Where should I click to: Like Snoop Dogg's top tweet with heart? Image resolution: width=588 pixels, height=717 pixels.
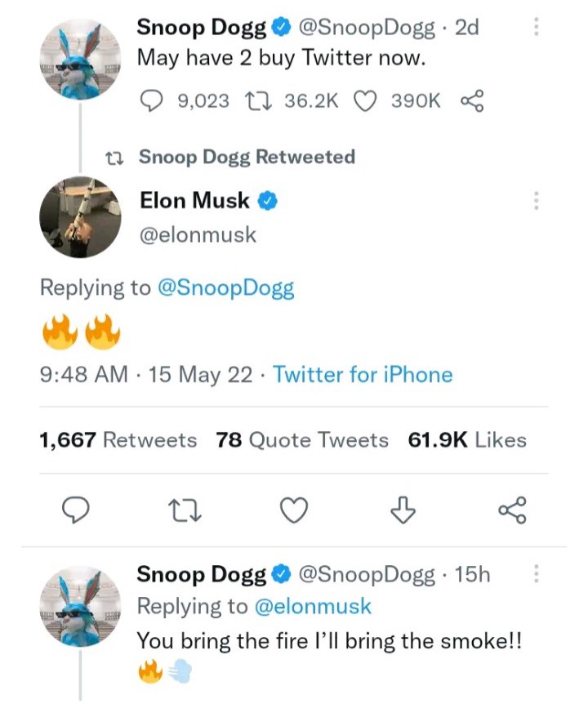click(366, 100)
